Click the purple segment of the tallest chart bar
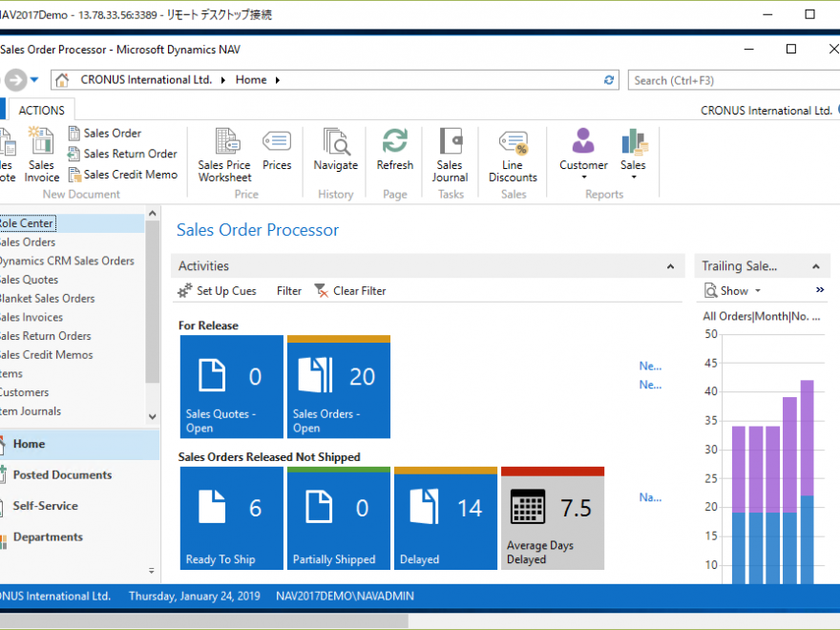The image size is (840, 630). tap(807, 438)
